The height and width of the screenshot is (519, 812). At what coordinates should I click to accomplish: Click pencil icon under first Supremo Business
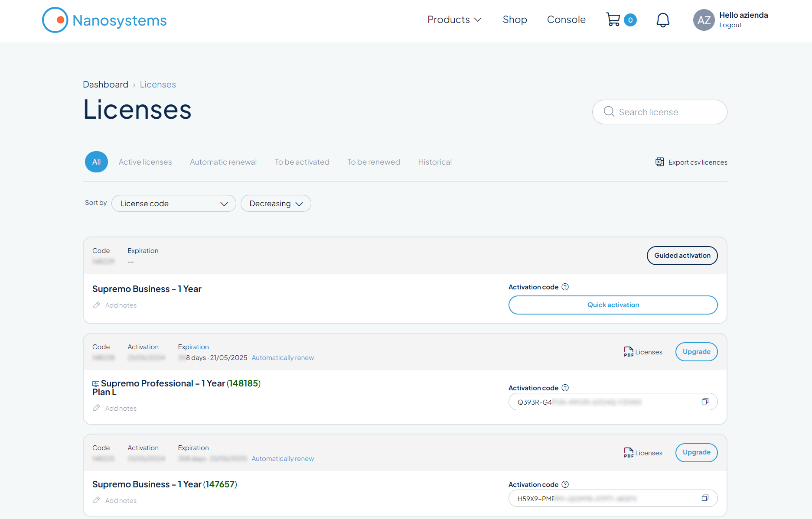[97, 305]
